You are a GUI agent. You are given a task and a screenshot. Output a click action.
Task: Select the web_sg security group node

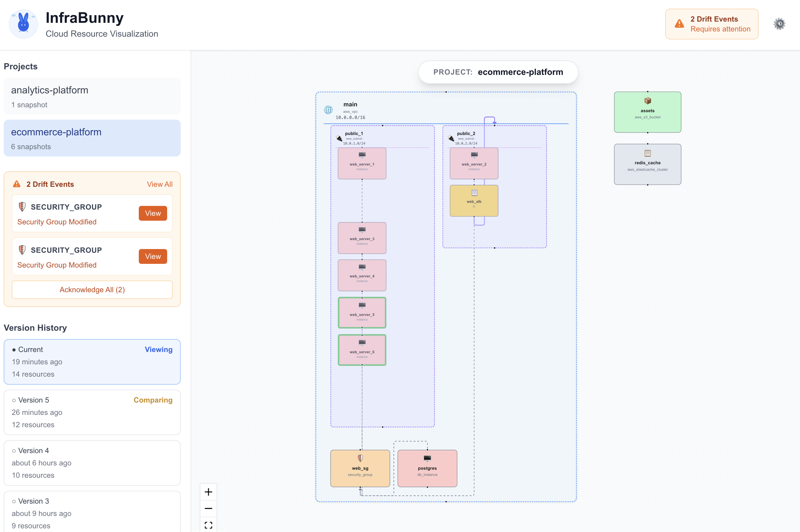[360, 468]
